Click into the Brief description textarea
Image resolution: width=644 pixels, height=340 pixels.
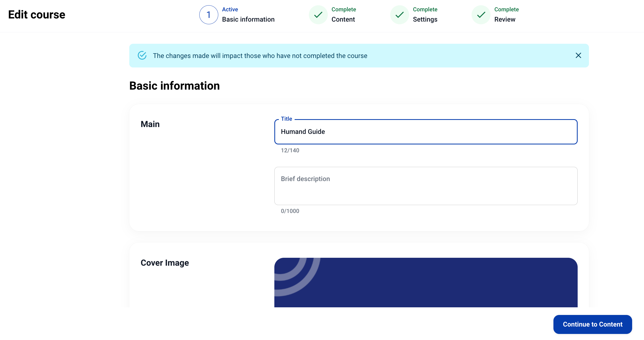(426, 186)
